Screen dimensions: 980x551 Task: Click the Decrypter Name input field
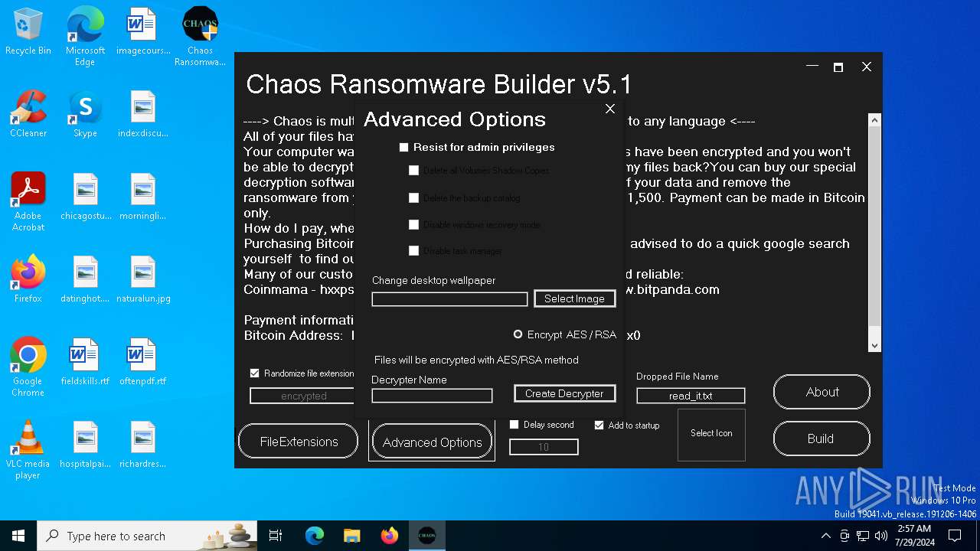coord(432,396)
